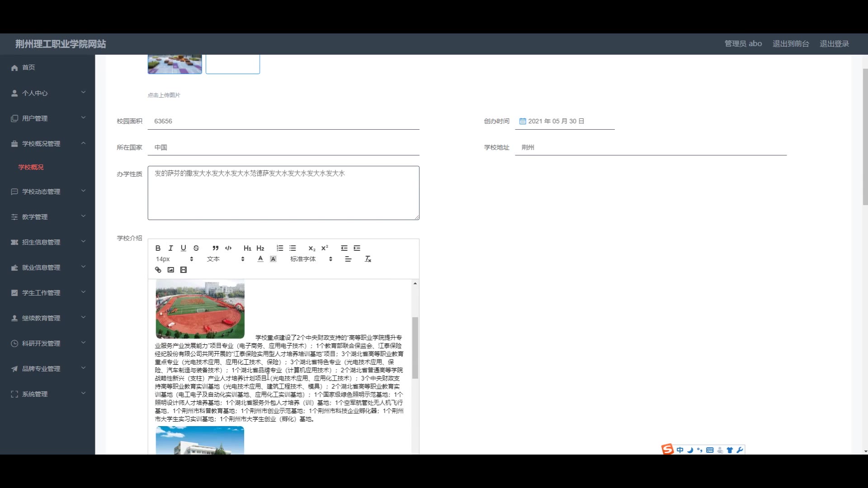Apply strikethrough formatting
The width and height of the screenshot is (868, 488).
[196, 248]
